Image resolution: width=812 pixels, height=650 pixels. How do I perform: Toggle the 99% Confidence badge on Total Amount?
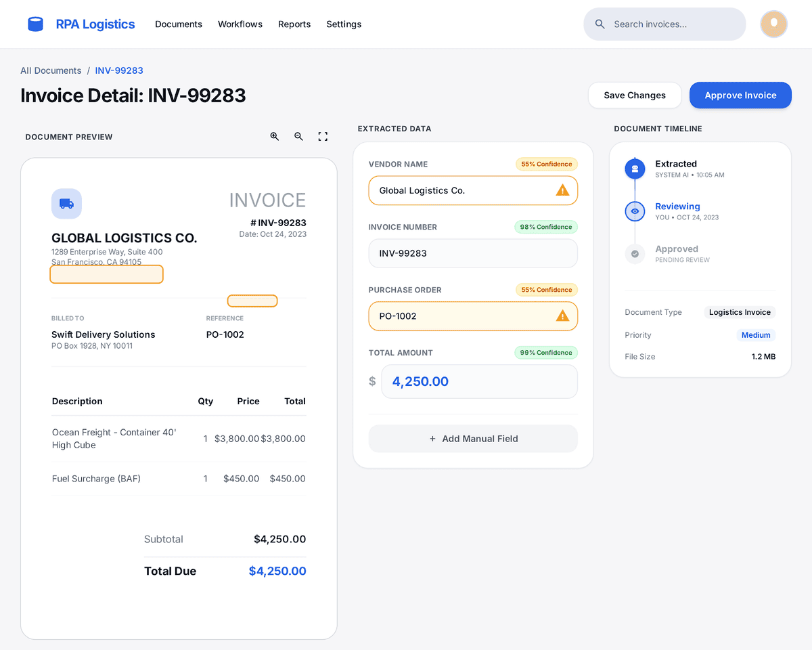pyautogui.click(x=546, y=352)
